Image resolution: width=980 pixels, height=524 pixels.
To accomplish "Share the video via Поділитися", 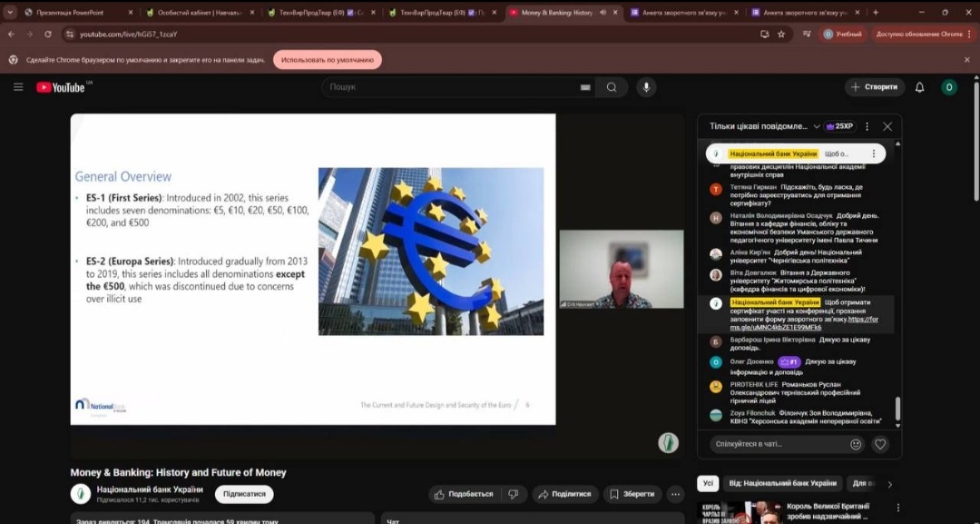I will (565, 495).
